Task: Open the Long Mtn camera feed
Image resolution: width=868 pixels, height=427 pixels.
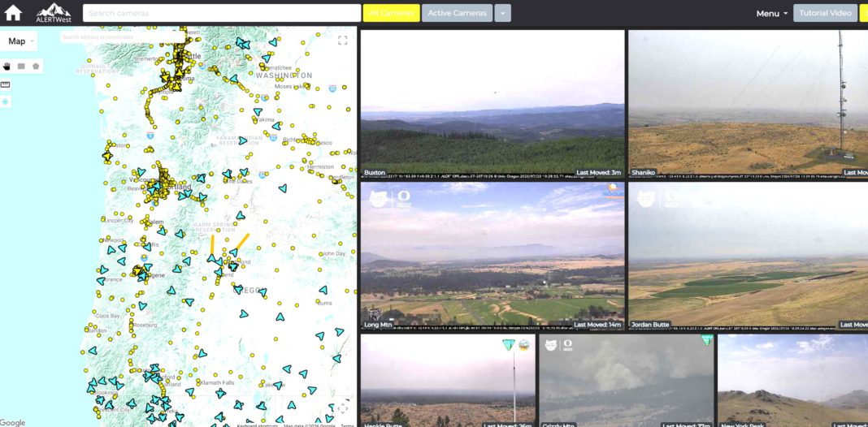Action: 493,256
